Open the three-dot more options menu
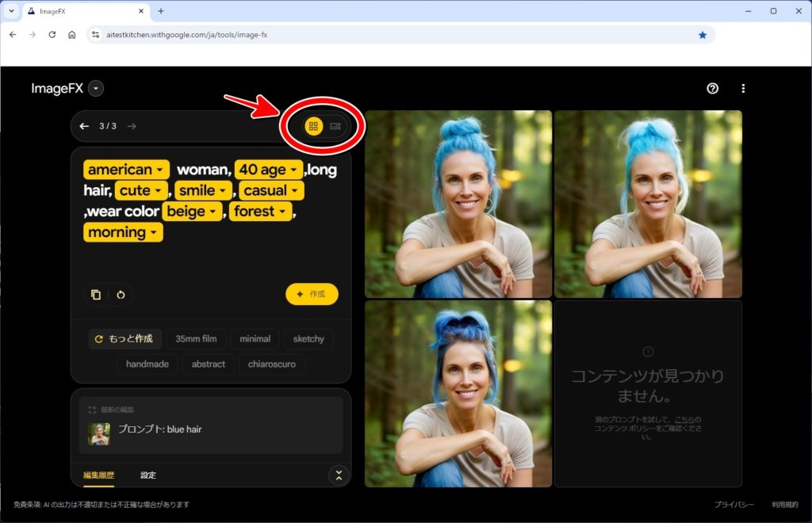This screenshot has height=523, width=812. [743, 89]
